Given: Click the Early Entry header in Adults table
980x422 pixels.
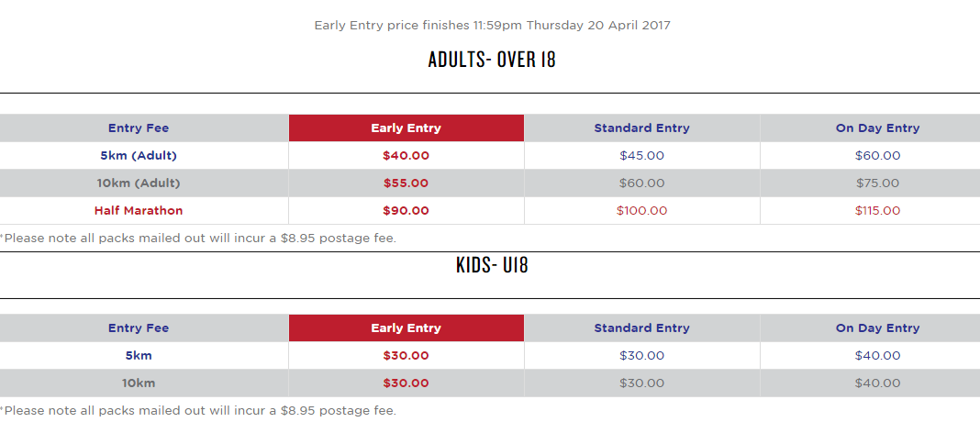Looking at the screenshot, I should [406, 128].
